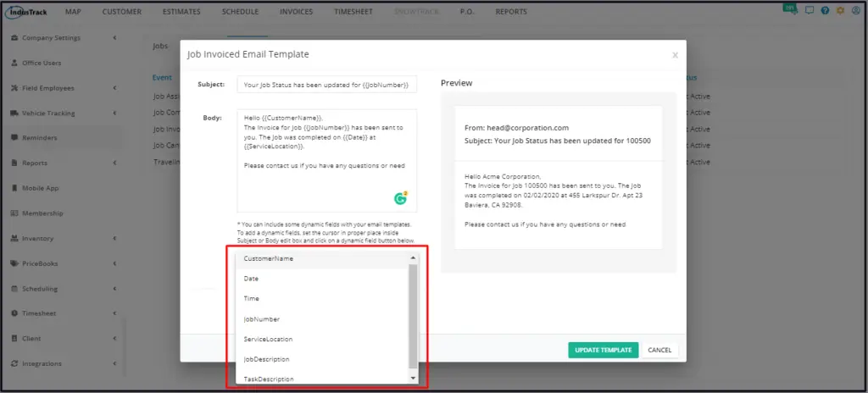Open Mobile App in sidebar
Image resolution: width=868 pixels, height=393 pixels.
point(41,188)
